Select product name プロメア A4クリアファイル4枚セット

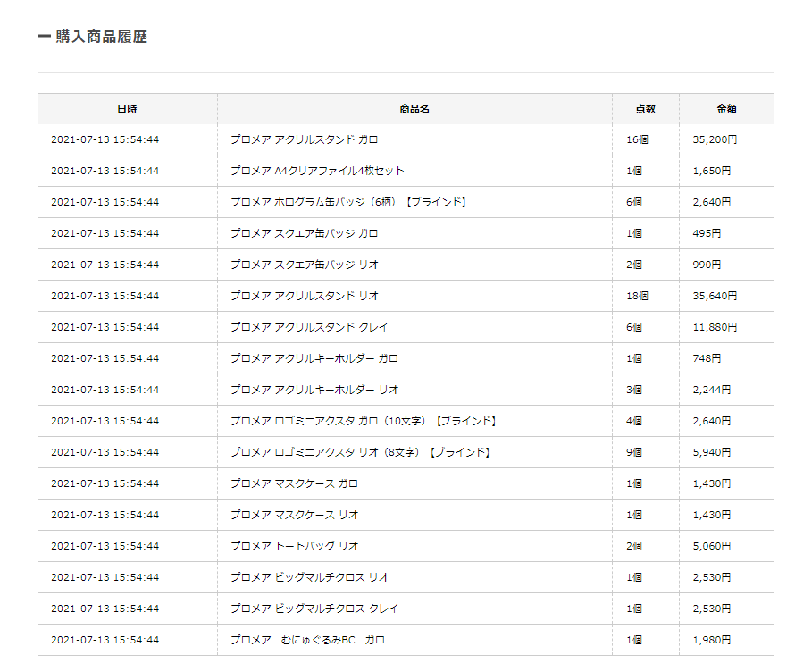click(x=317, y=171)
